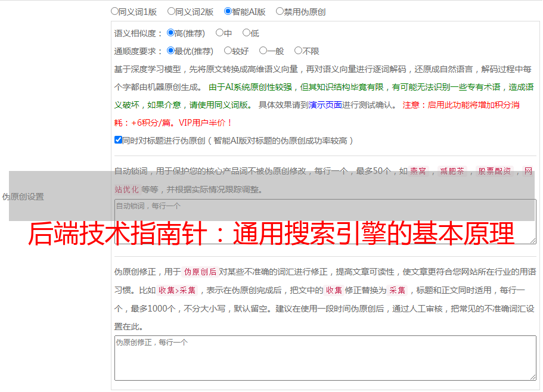Select the 同义词2版 radio option

[171, 11]
